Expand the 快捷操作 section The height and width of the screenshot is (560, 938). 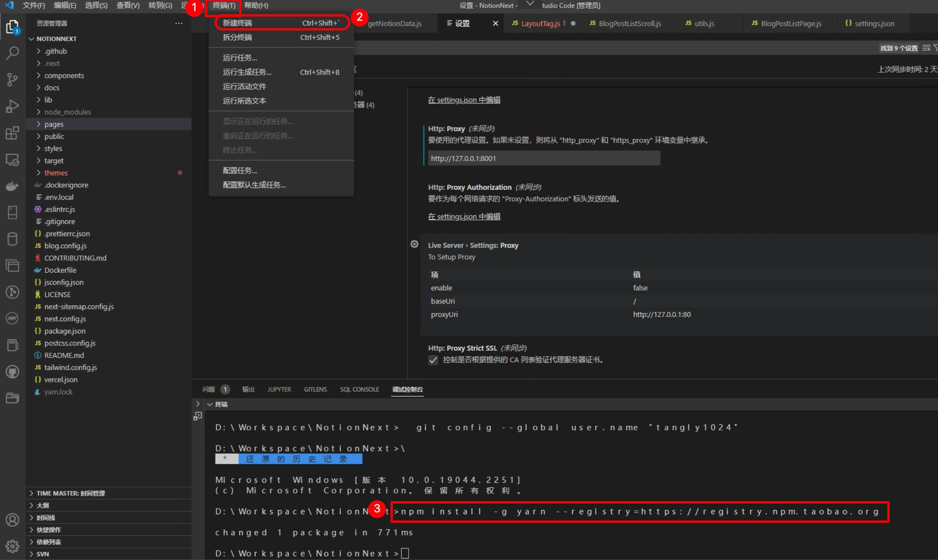click(x=109, y=530)
